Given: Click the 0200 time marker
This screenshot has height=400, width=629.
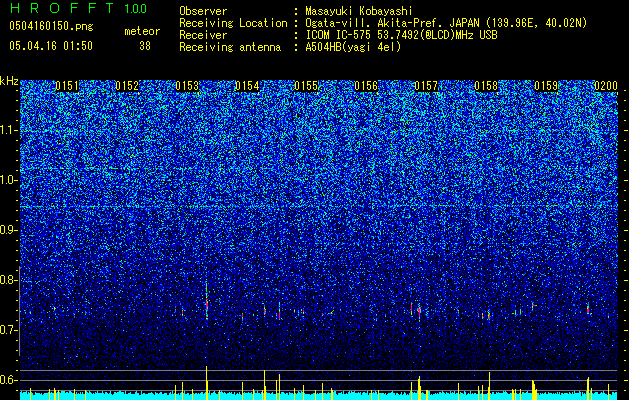Looking at the screenshot, I should [606, 86].
